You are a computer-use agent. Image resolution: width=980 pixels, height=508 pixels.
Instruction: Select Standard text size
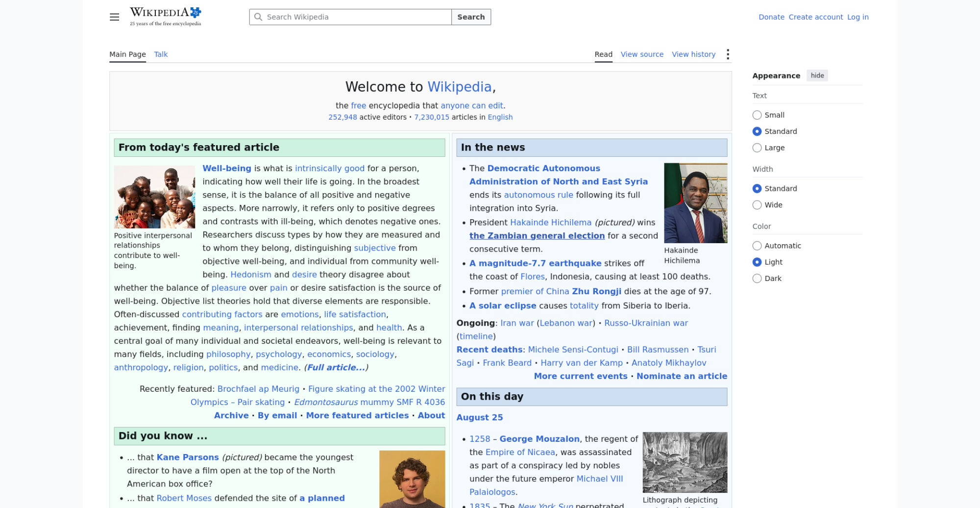tap(757, 131)
